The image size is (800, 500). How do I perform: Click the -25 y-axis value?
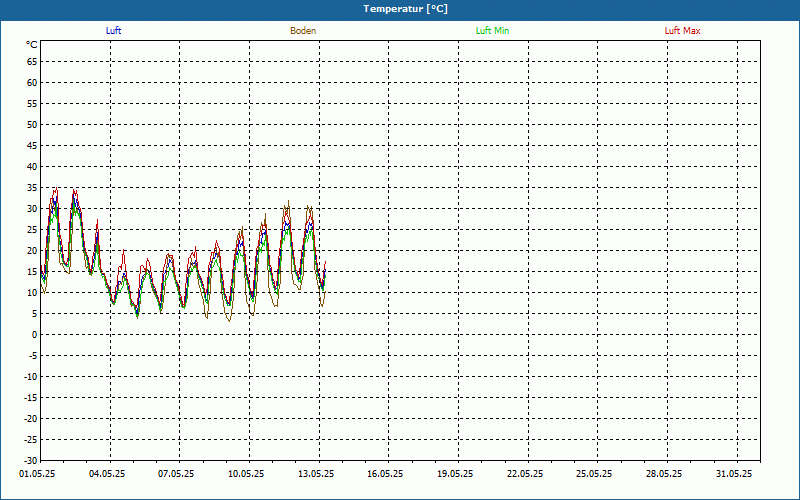pos(30,440)
